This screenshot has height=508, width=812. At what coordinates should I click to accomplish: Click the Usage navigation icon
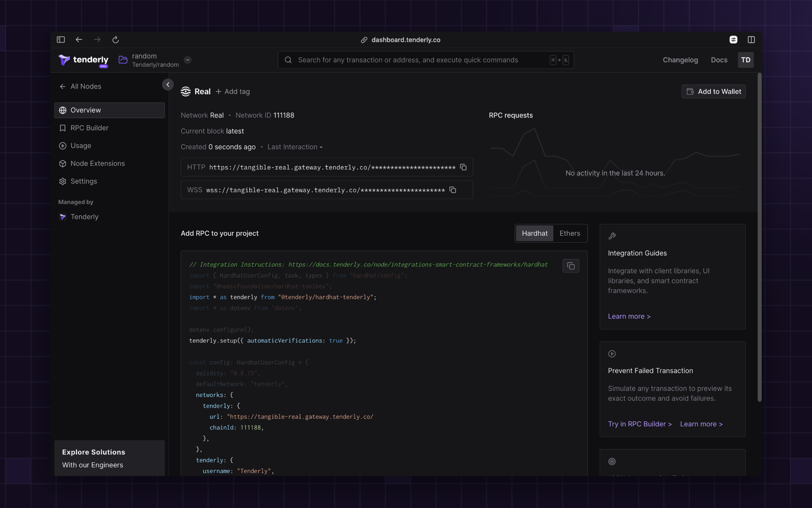(x=63, y=146)
